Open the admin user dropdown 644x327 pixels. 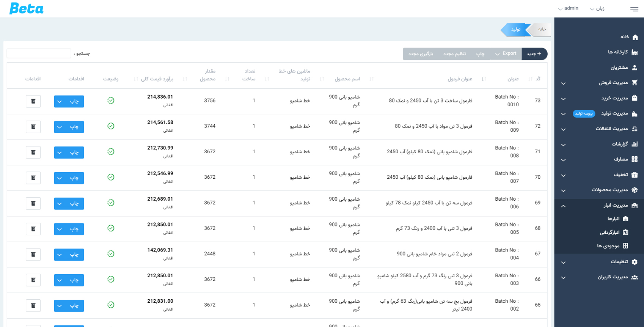pos(568,8)
